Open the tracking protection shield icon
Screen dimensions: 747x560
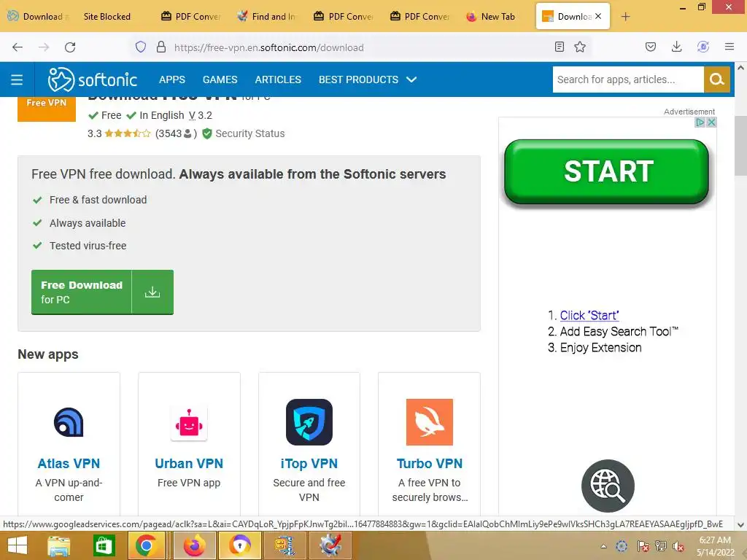click(141, 47)
